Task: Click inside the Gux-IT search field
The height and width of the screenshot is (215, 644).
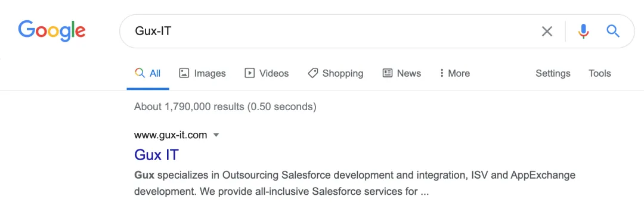Action: pyautogui.click(x=329, y=31)
